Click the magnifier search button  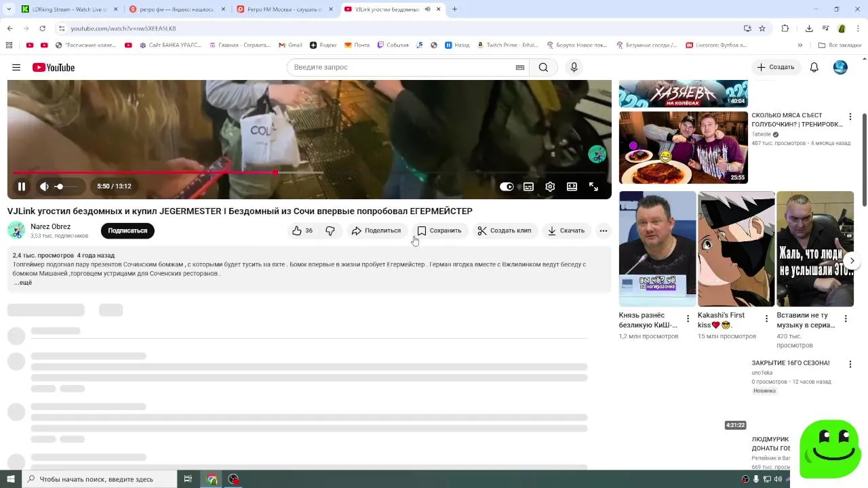coord(543,67)
